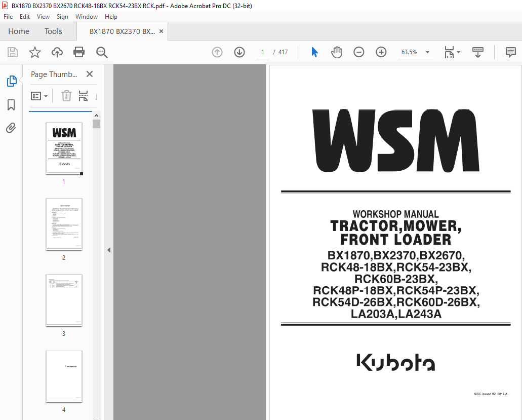
Task: Select the page 4 thumbnail
Action: [x=64, y=376]
